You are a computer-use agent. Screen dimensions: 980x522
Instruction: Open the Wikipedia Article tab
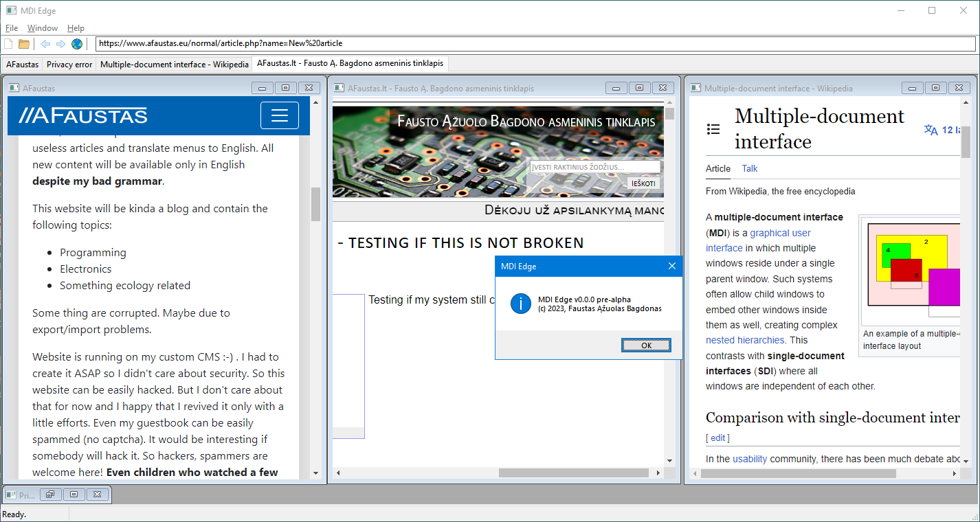(x=718, y=168)
